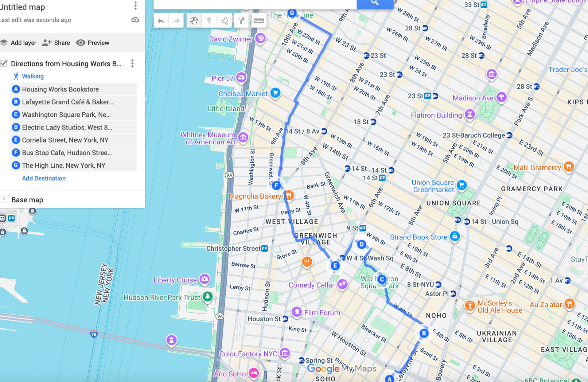Select Electric Lady Studios destination row
Screen dimensions: 588x382
(73, 127)
